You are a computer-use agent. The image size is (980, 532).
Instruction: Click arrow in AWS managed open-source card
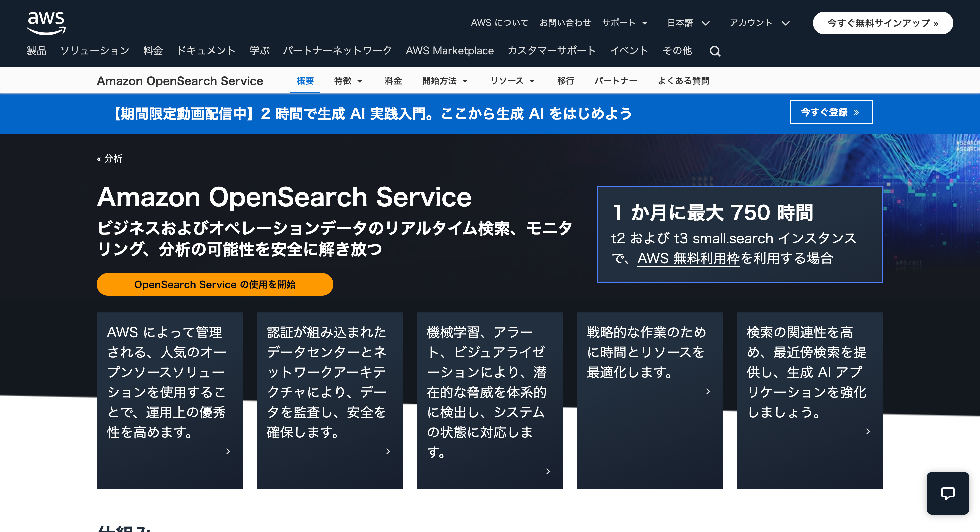[228, 451]
